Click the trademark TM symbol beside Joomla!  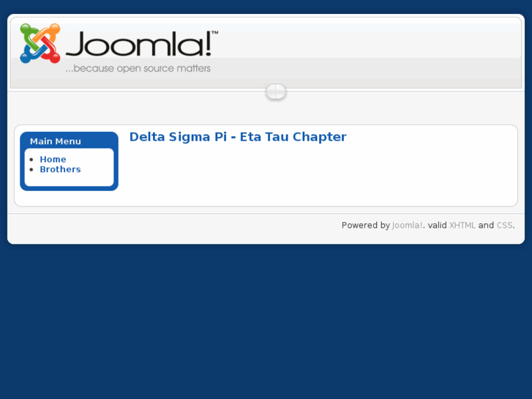214,33
